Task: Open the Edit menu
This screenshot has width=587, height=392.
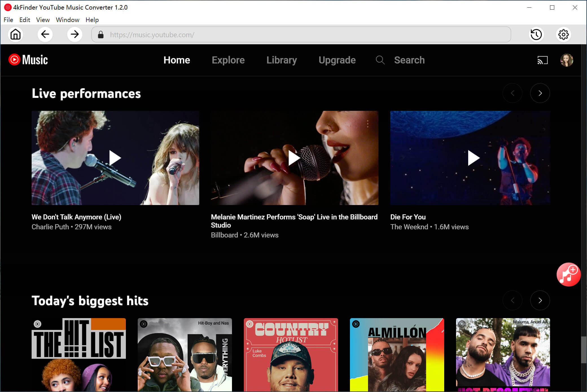Action: click(x=25, y=20)
